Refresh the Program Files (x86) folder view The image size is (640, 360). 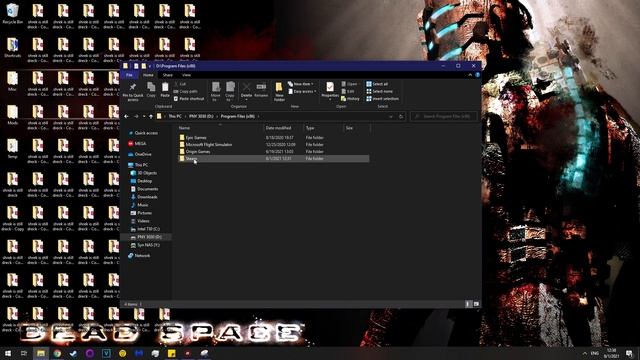point(401,117)
